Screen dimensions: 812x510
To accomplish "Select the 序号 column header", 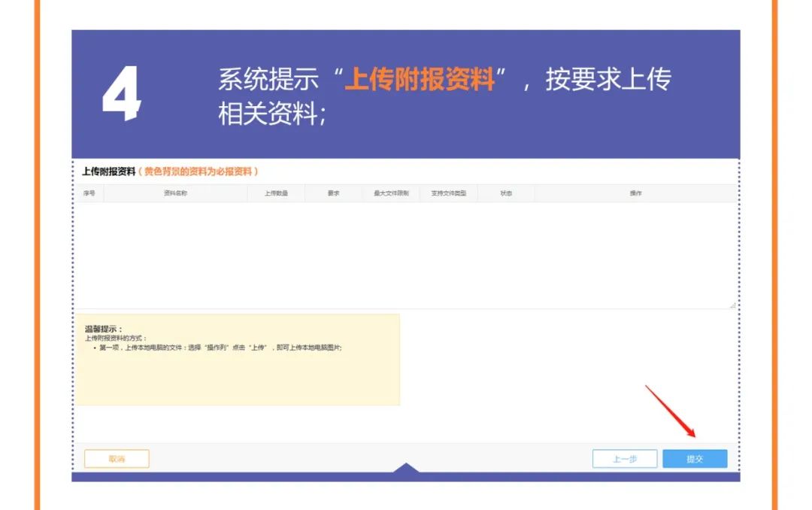I will click(x=89, y=193).
